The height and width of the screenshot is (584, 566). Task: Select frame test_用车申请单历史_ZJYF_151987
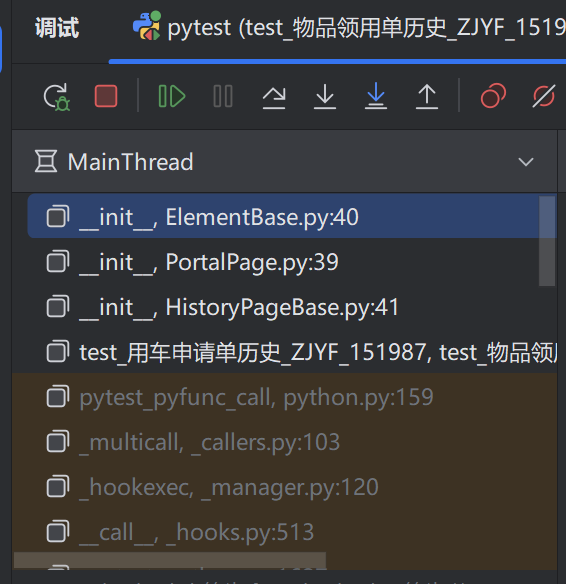pyautogui.click(x=284, y=352)
